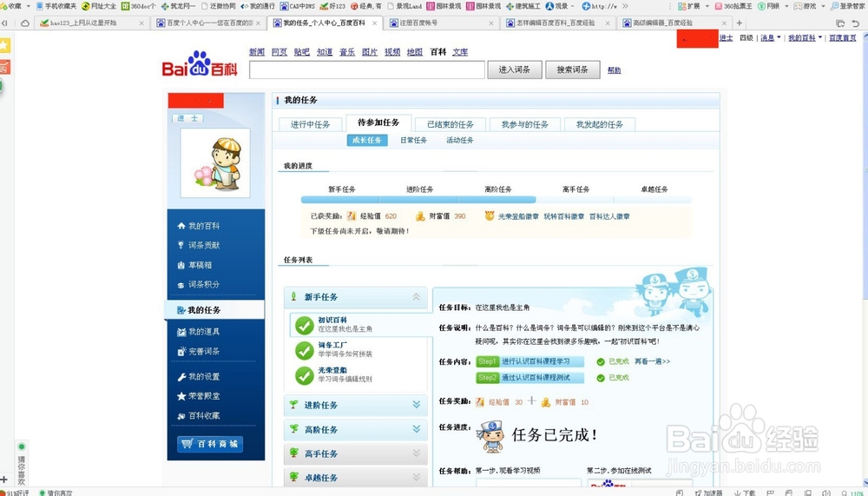This screenshot has height=496, width=868.
Task: Click the yellow star icon on left edge
Action: 4,45
